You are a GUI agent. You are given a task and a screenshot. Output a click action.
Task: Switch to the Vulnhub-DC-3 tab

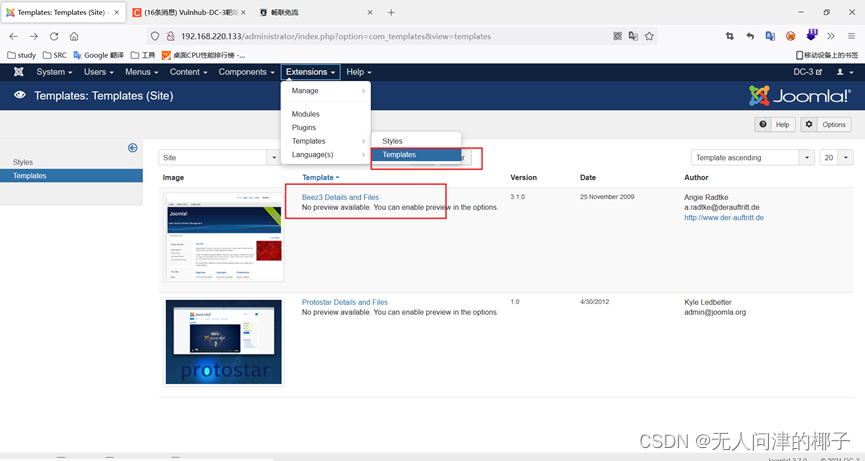pyautogui.click(x=188, y=12)
